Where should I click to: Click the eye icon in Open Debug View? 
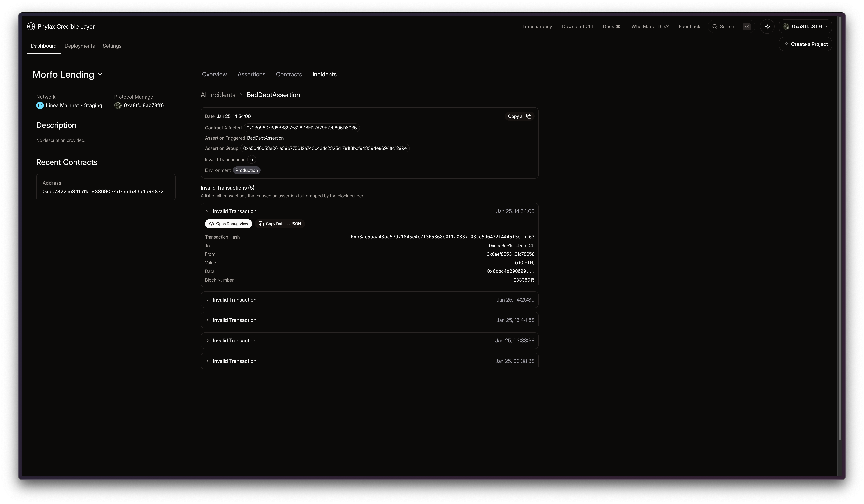pos(211,224)
